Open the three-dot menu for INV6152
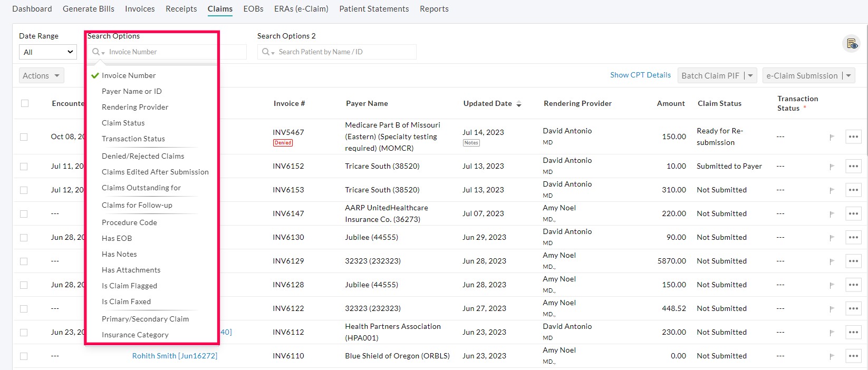The image size is (868, 370). 853,166
